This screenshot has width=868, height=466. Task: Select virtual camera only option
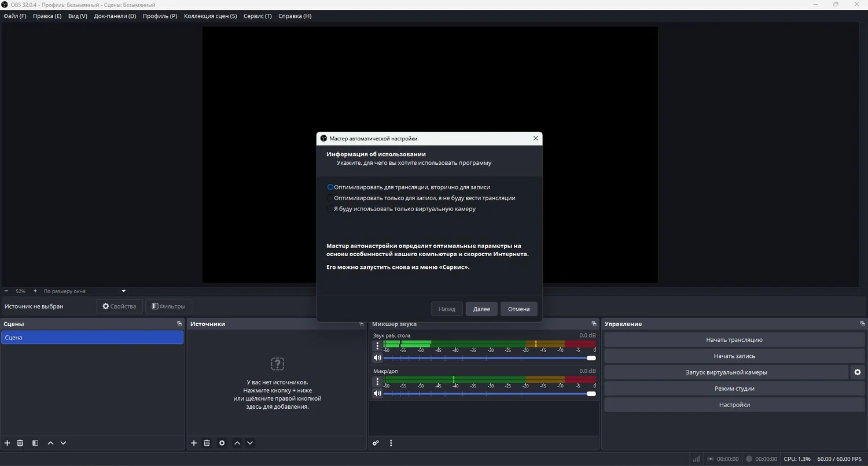(401, 209)
